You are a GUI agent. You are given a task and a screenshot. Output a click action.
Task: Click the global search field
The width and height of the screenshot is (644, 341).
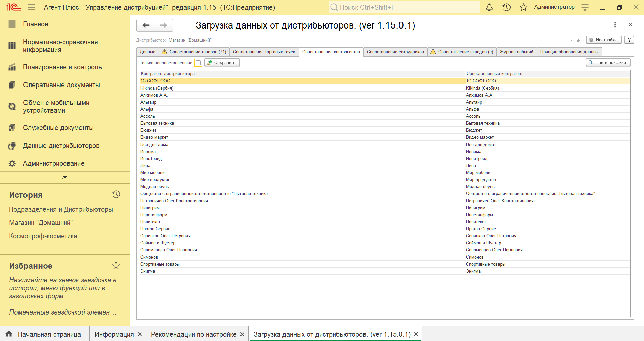(x=404, y=7)
